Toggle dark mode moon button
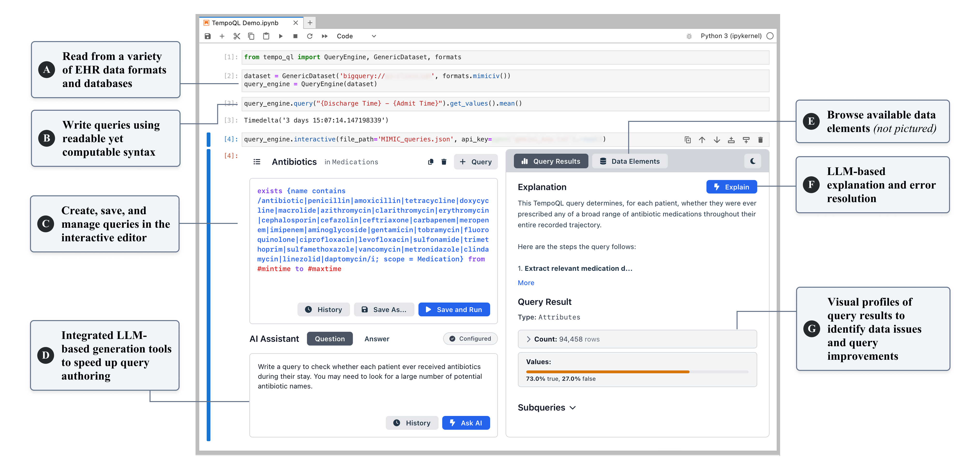980x470 pixels. [x=753, y=161]
